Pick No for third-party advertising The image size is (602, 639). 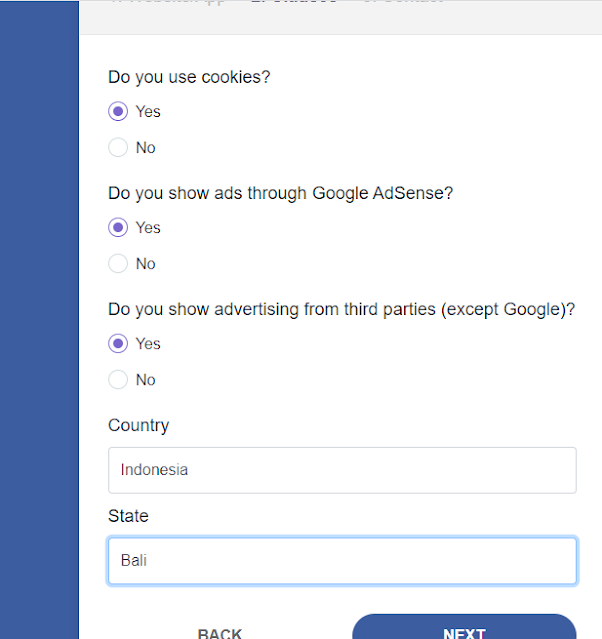(118, 380)
